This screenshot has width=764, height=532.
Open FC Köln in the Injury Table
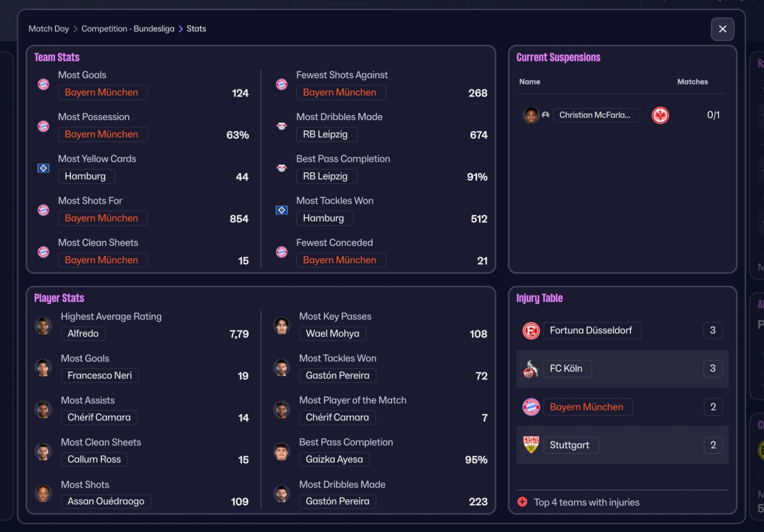pos(568,369)
